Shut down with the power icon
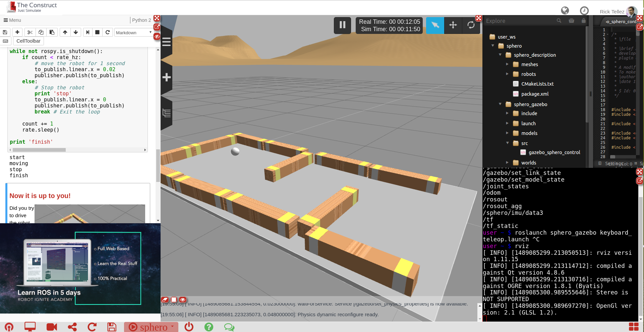 pyautogui.click(x=189, y=327)
